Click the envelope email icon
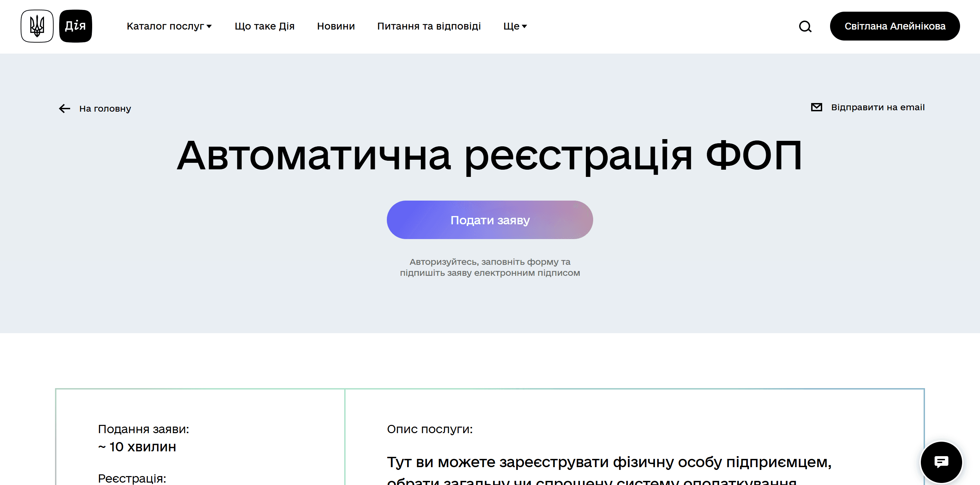This screenshot has height=485, width=980. (x=816, y=107)
